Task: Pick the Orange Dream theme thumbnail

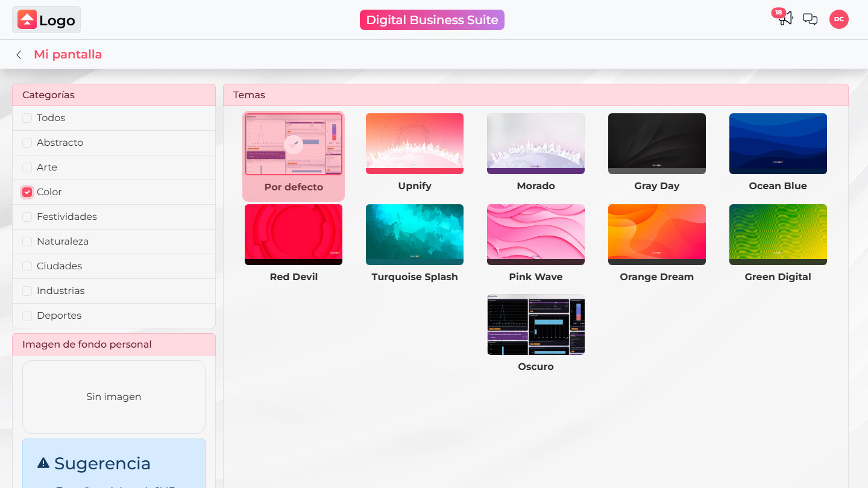Action: [x=657, y=234]
